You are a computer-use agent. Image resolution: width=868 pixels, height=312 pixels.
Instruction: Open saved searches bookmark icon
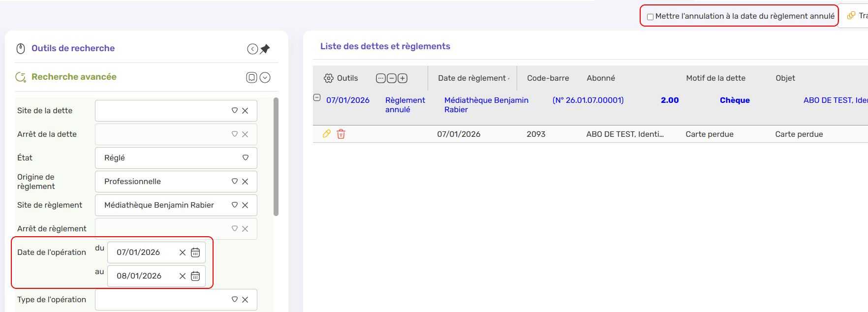(x=251, y=77)
